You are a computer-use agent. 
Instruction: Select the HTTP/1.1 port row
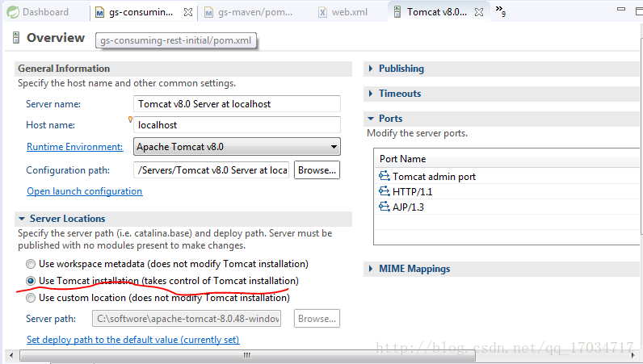coord(507,191)
